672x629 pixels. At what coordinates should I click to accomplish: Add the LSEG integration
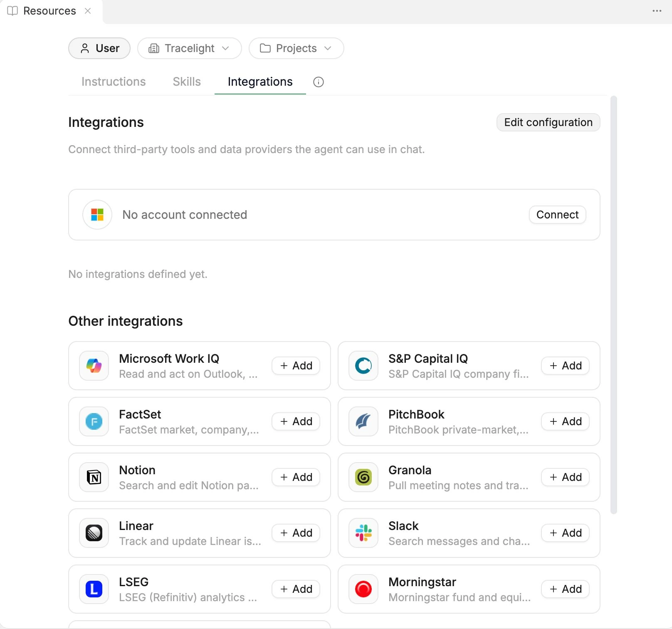[x=296, y=589]
